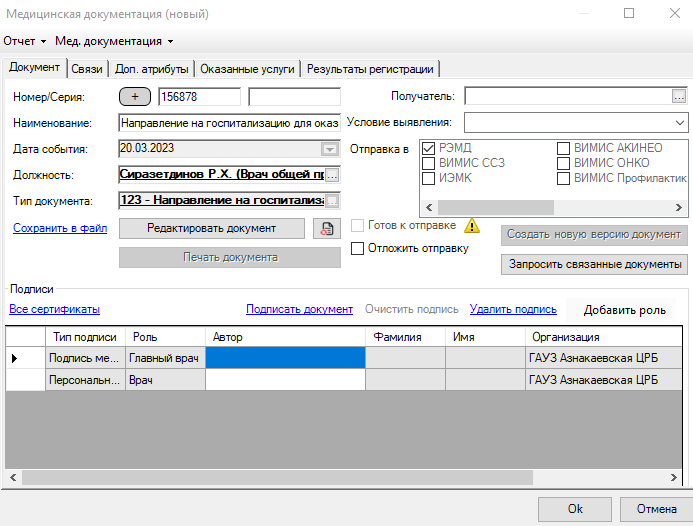Expand the Условие выявления dropdown
693x526 pixels.
[x=680, y=122]
